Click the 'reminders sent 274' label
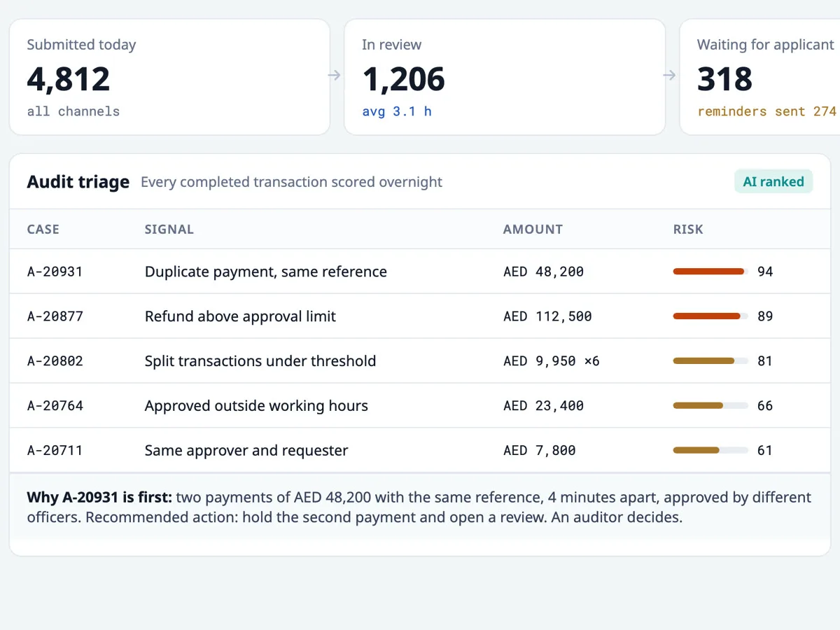Screen dimensions: 840x630 766,111
